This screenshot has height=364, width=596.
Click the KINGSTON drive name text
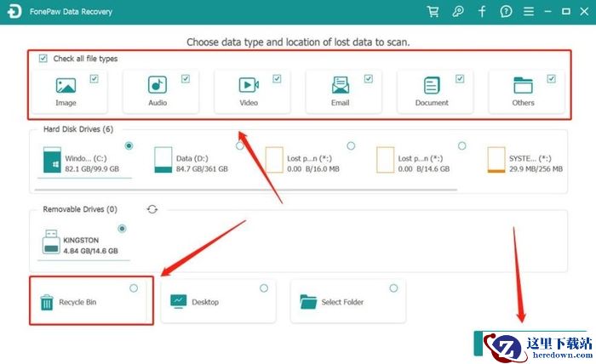pos(81,241)
